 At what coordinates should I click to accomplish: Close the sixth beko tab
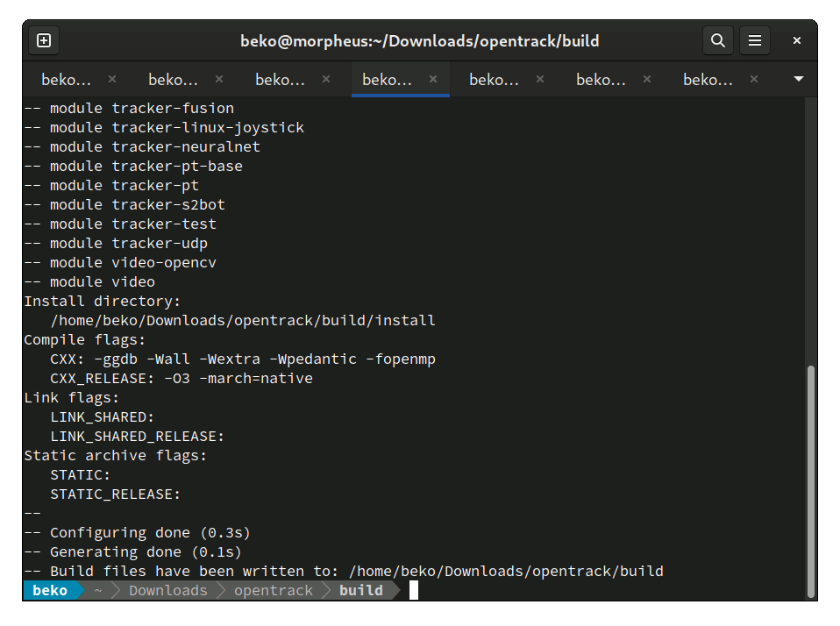click(x=647, y=79)
